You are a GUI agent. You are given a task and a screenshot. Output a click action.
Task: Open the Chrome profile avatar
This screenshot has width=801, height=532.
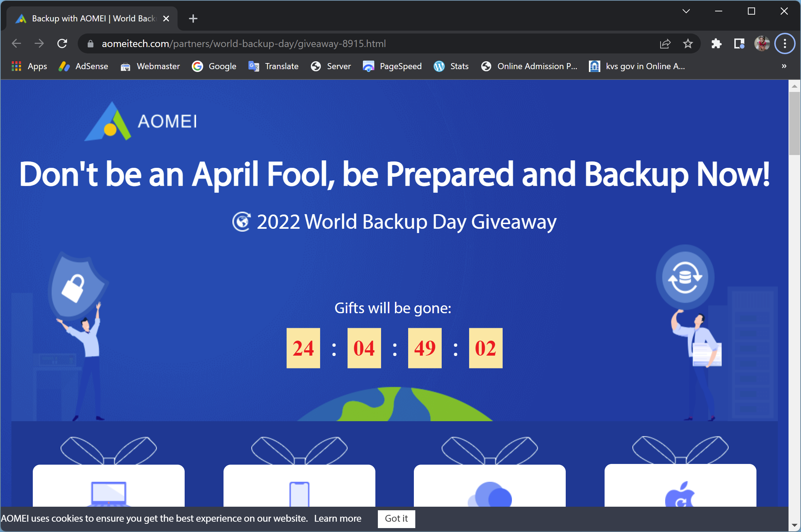pos(762,43)
